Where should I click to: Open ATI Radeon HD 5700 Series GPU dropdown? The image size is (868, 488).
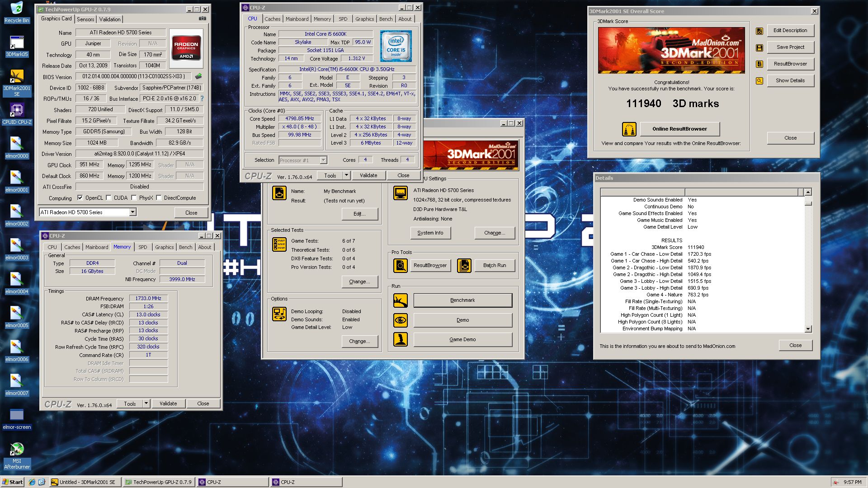132,212
